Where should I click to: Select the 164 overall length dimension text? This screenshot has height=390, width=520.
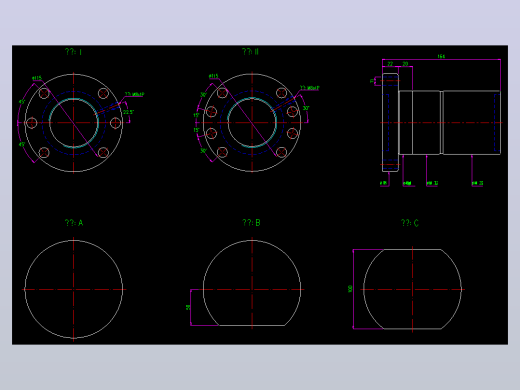(x=441, y=56)
